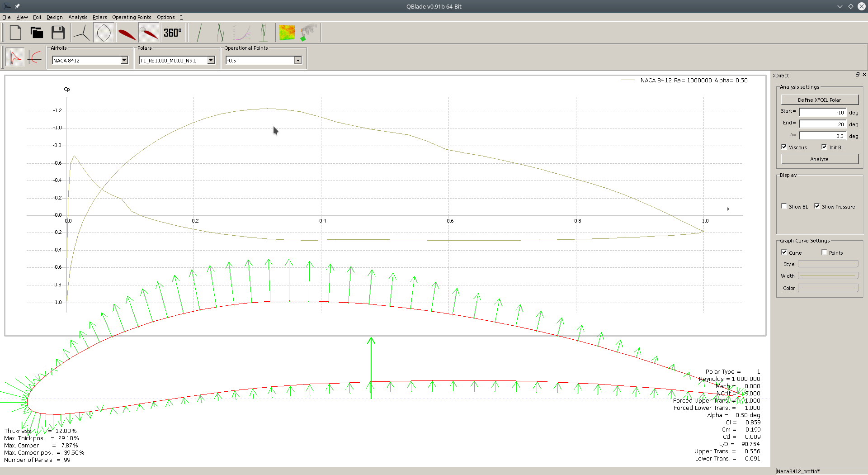Open the turbine tower simulation icon
This screenshot has height=475, width=868.
tap(263, 33)
